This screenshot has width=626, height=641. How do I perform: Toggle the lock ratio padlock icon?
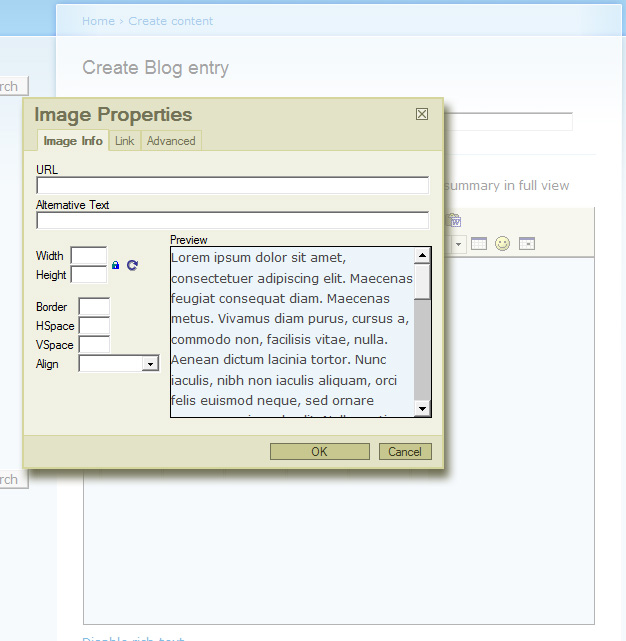pos(116,265)
